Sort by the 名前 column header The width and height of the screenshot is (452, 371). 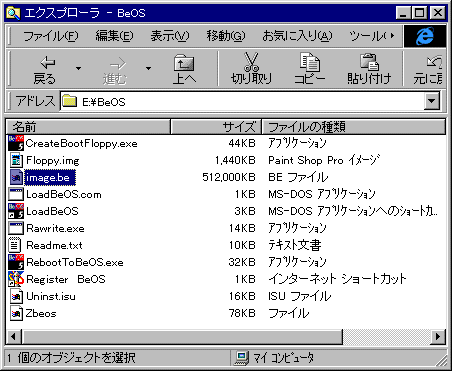(88, 127)
